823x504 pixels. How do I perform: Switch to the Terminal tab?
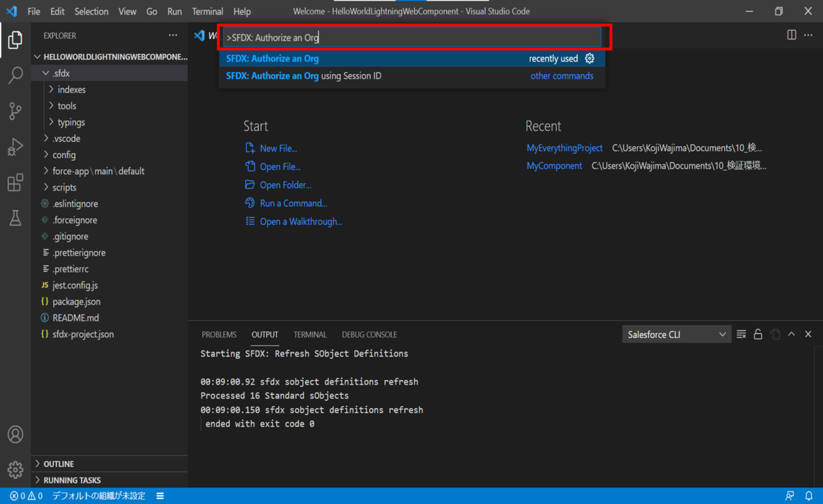pyautogui.click(x=310, y=335)
